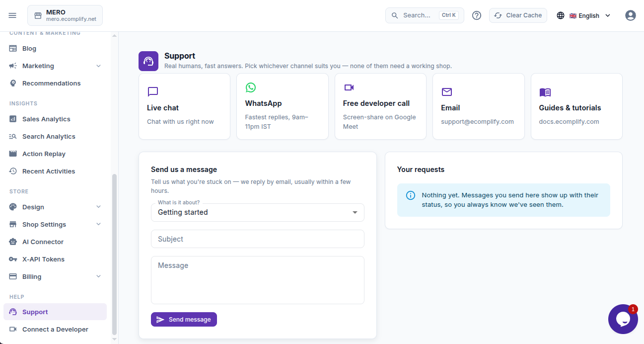Open the 'What is it about?' dropdown

coord(258,212)
